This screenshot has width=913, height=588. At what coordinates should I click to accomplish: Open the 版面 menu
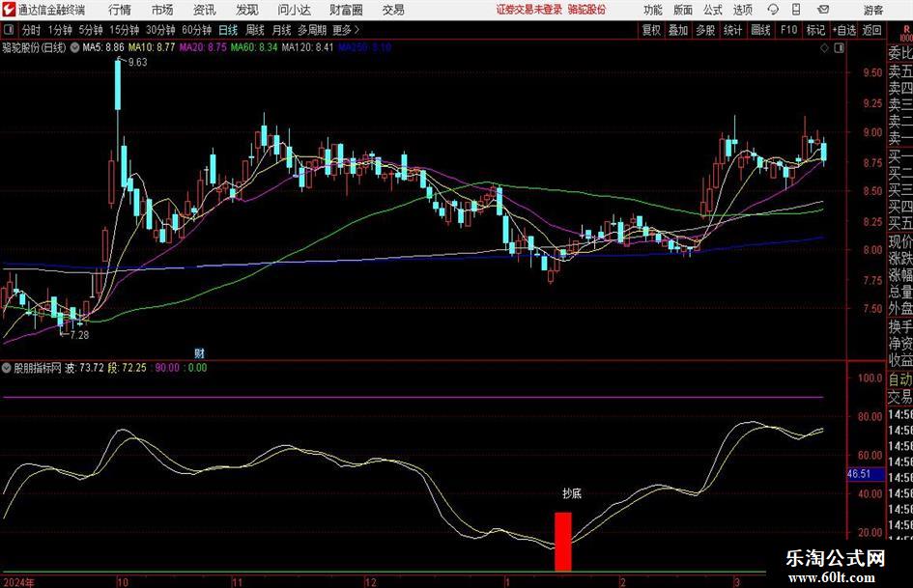tap(683, 10)
